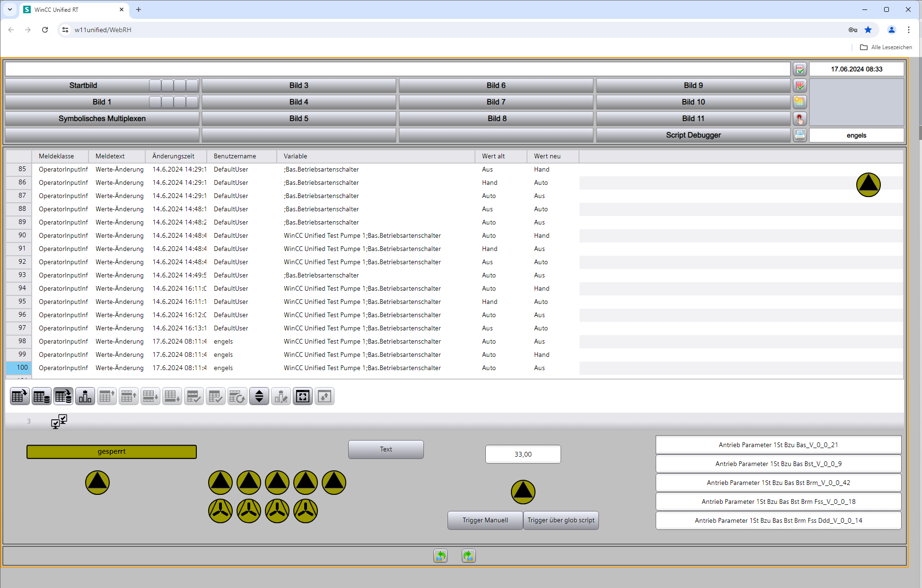The width and height of the screenshot is (922, 588).
Task: Click the first table-with-arrow toolbar icon
Action: 20,397
